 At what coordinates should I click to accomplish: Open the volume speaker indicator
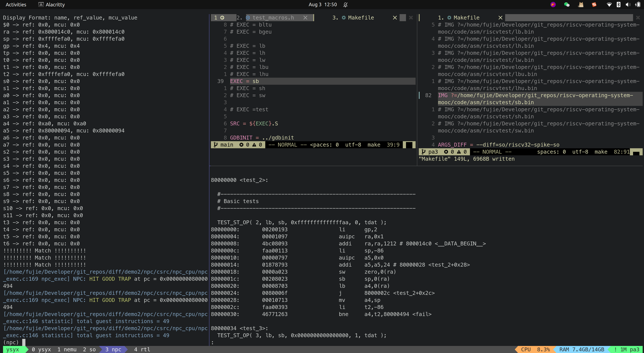pos(628,5)
